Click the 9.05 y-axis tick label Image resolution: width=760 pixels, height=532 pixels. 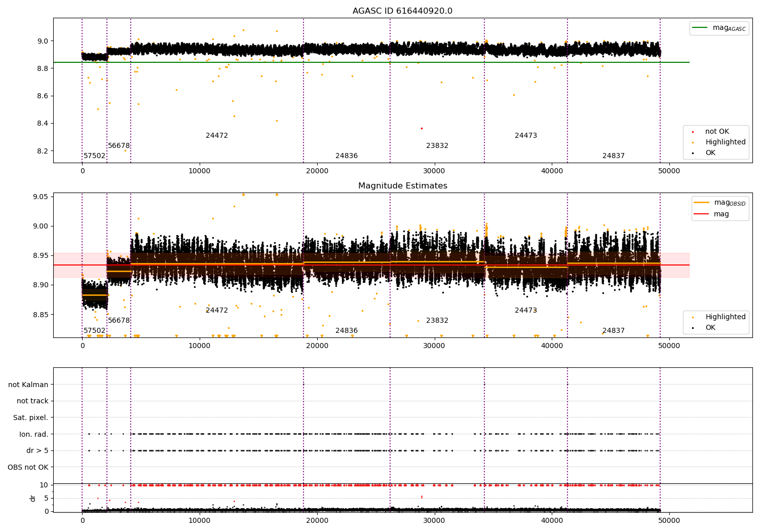pos(40,197)
